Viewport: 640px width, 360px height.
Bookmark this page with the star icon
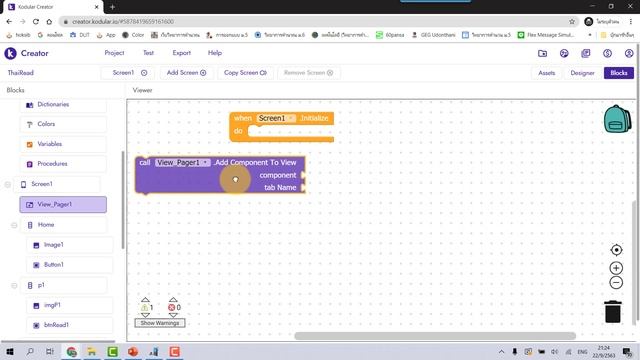point(572,22)
